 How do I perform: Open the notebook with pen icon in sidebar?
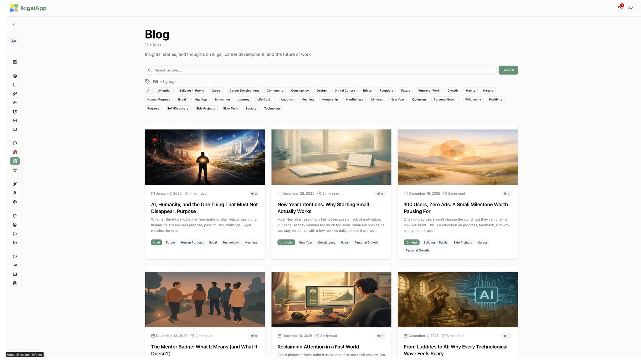click(15, 111)
